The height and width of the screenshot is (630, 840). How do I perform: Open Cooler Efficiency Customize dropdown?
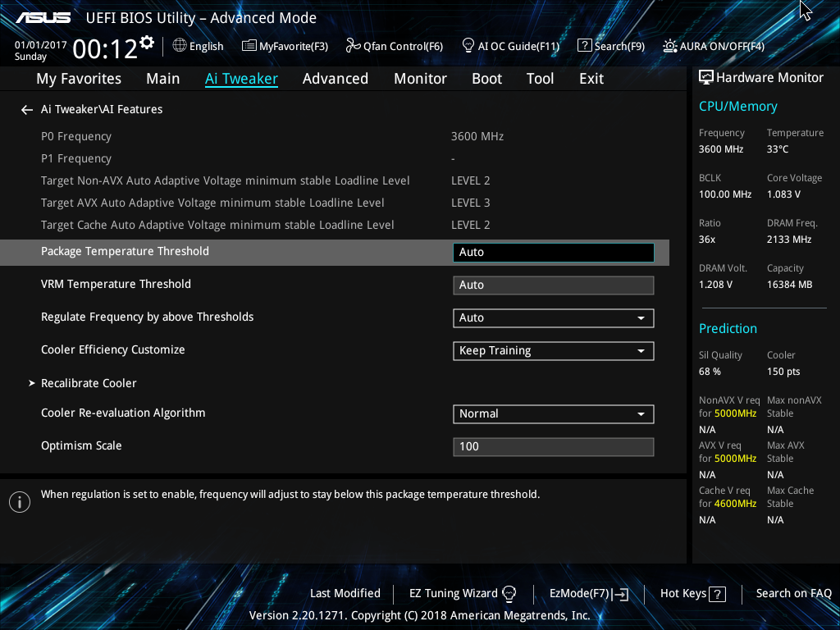[554, 351]
